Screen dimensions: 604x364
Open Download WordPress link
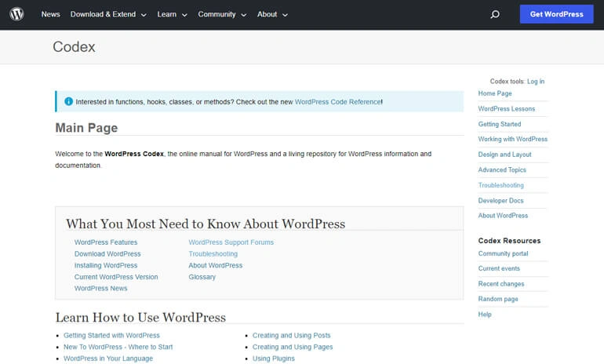pyautogui.click(x=107, y=254)
